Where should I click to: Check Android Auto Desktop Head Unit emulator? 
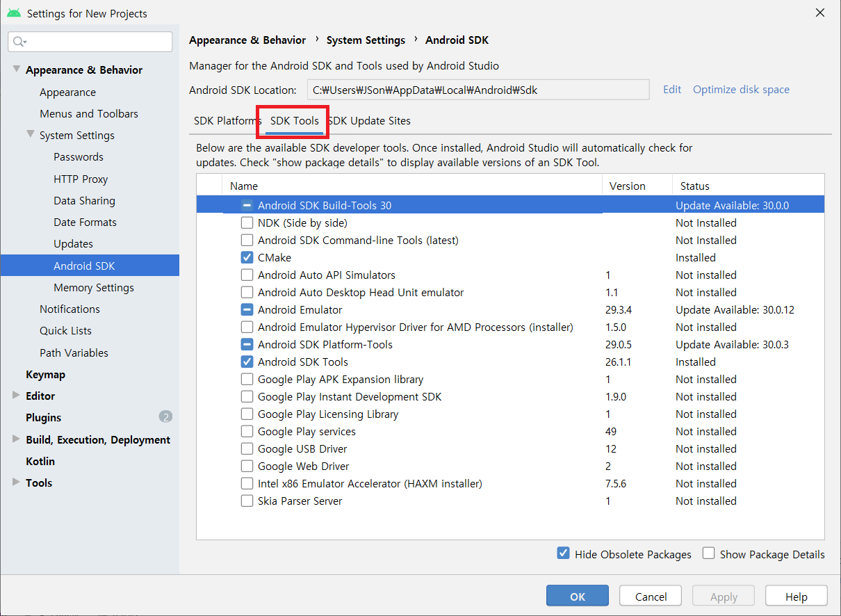[247, 293]
